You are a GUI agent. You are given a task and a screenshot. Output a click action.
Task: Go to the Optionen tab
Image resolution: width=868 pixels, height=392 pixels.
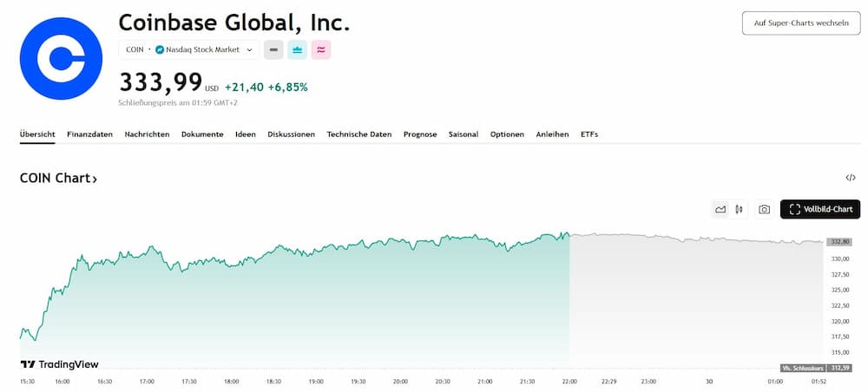coord(507,134)
